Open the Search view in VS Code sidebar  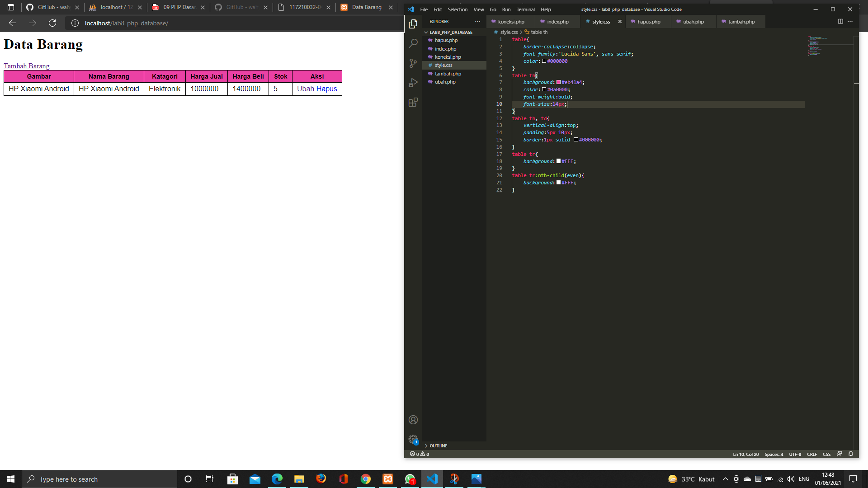[x=413, y=43]
